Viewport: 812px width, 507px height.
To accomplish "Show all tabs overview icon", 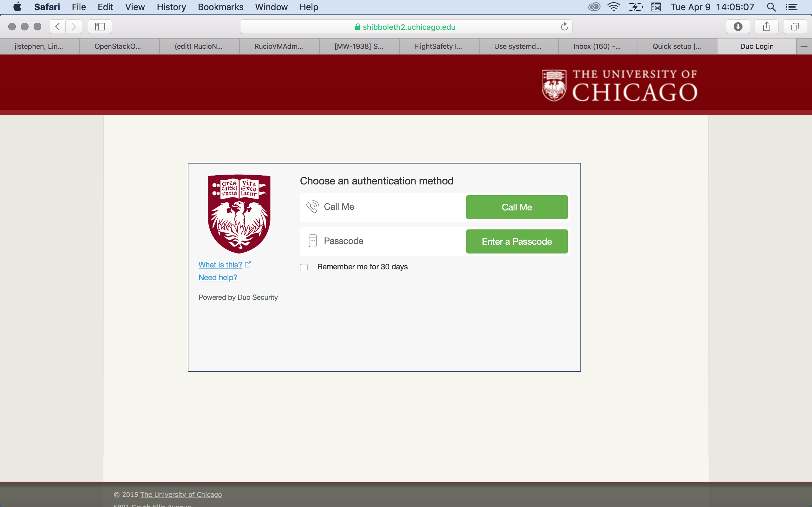I will [795, 27].
